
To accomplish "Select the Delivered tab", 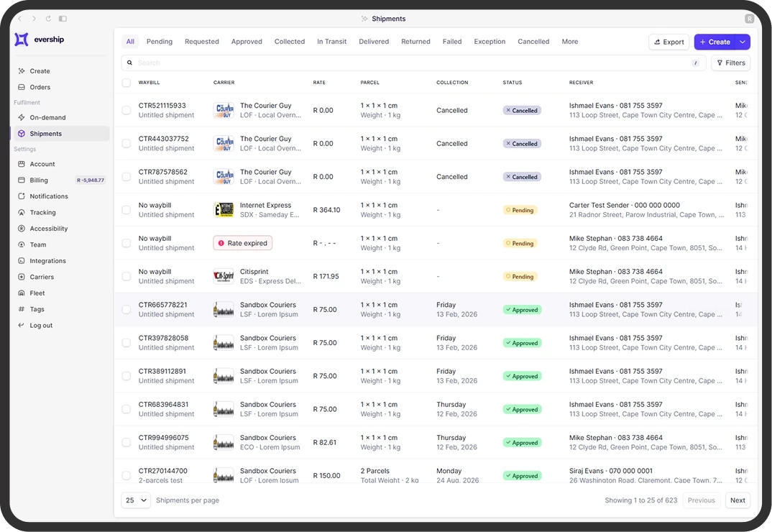I will (x=374, y=42).
